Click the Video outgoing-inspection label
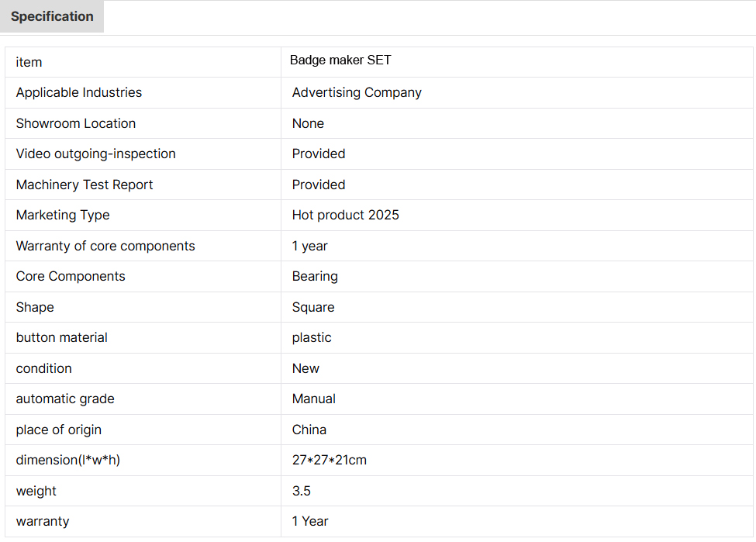 (x=96, y=154)
